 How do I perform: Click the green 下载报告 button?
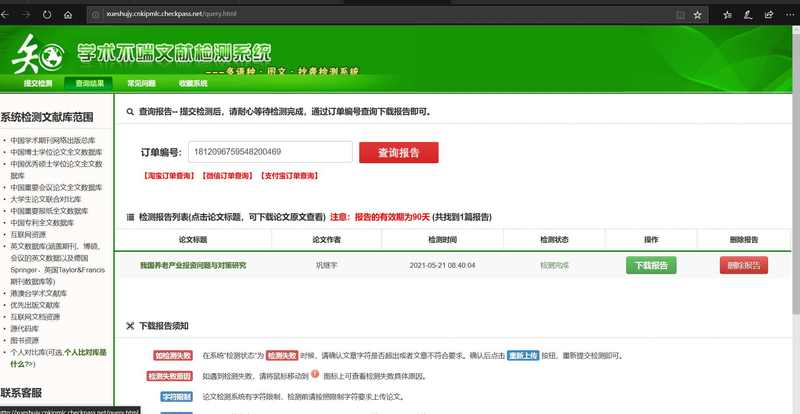pyautogui.click(x=651, y=265)
